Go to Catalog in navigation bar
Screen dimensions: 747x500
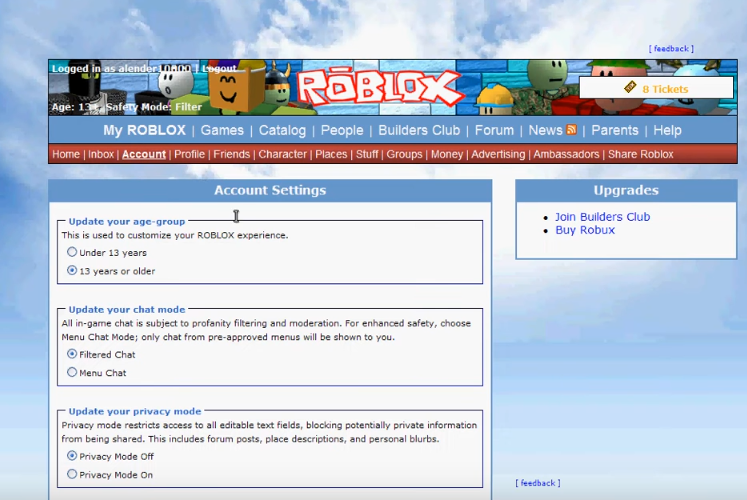282,130
